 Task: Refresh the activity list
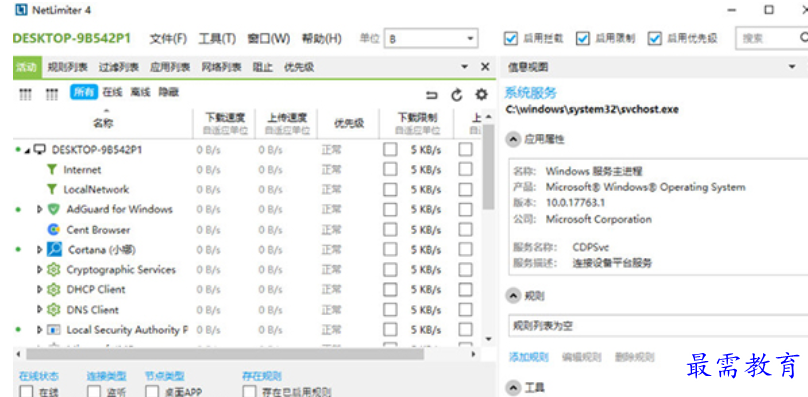click(457, 95)
